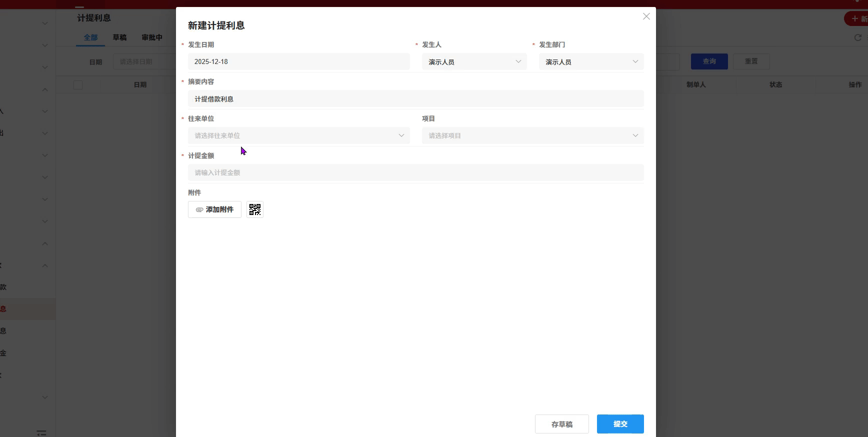The image size is (868, 437).
Task: Click the QR code upload icon
Action: coord(255,209)
